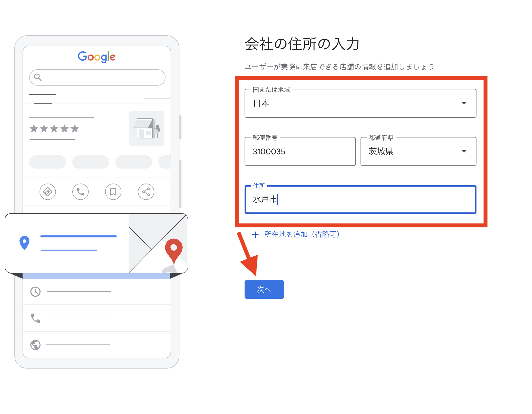
Task: Click the red map marker pin
Action: 174,251
